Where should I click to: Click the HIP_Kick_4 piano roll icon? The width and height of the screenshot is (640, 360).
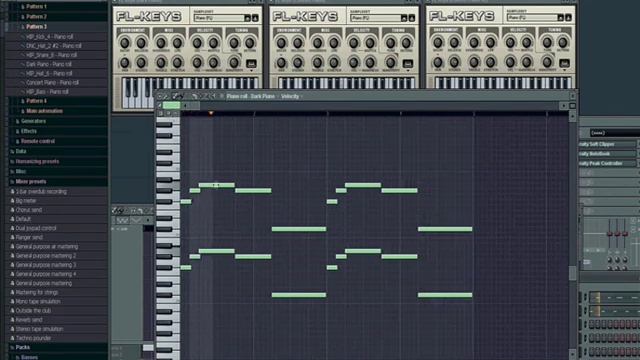click(23, 37)
